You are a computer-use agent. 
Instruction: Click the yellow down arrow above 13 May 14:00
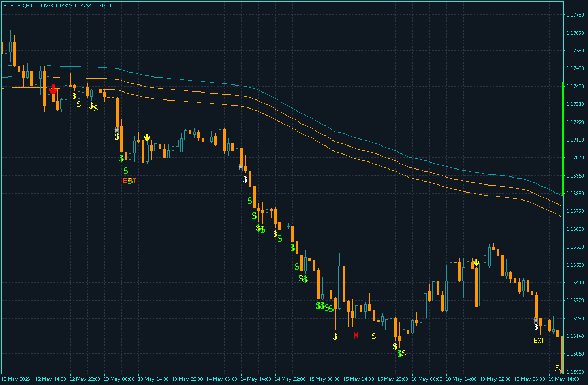(x=147, y=137)
